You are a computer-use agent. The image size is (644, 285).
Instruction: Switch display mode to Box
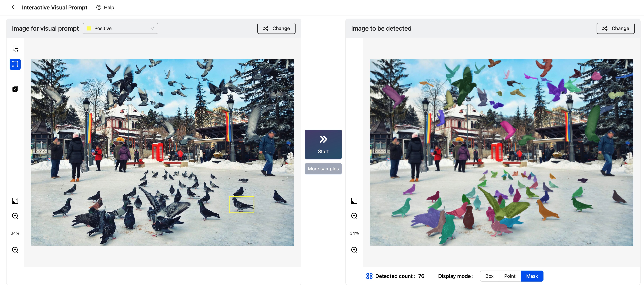(x=489, y=276)
